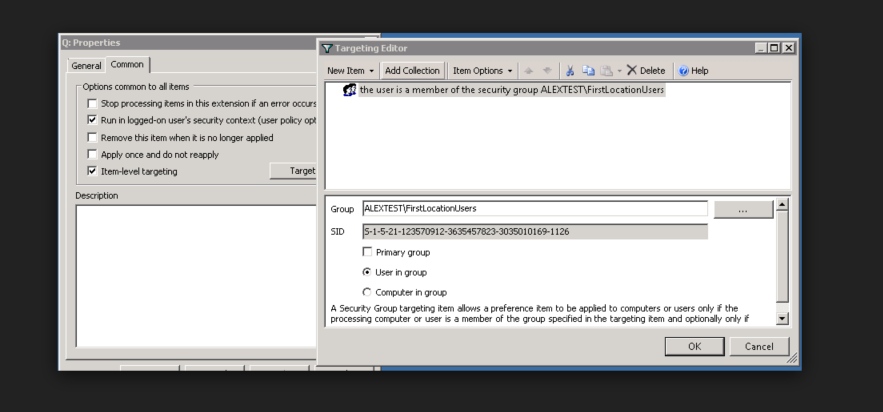Click the move item down arrow
883x412 pixels.
pos(545,71)
